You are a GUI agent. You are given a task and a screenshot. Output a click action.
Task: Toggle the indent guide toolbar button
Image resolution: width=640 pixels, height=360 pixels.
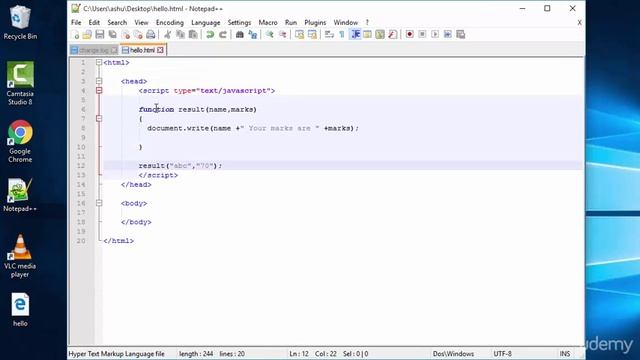[x=355, y=35]
